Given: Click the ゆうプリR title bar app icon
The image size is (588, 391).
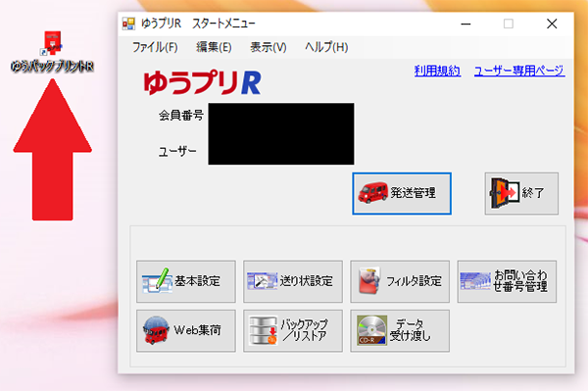Looking at the screenshot, I should click(x=128, y=24).
